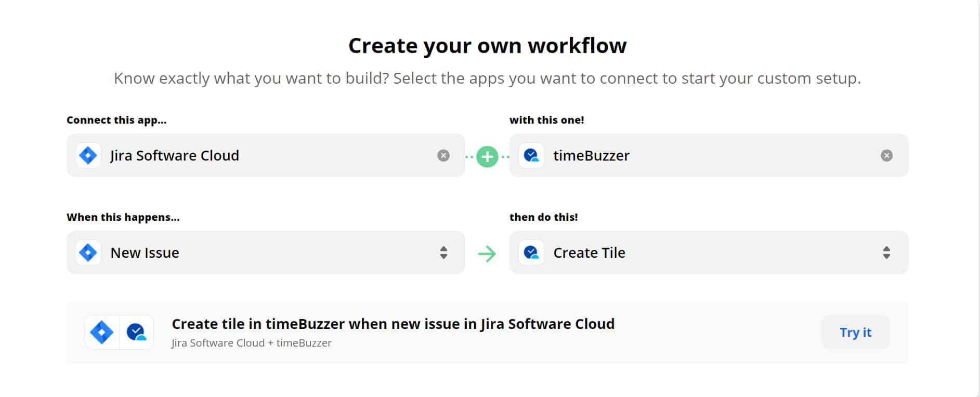The height and width of the screenshot is (397, 980).
Task: Click 'Jira Software Cloud + timeBuzzer' subtitle
Action: [x=252, y=343]
